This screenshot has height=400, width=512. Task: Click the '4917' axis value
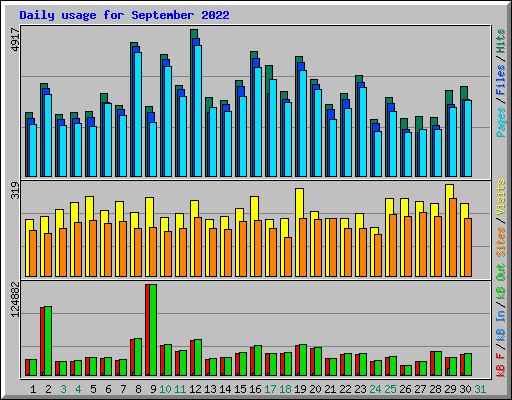(16, 40)
